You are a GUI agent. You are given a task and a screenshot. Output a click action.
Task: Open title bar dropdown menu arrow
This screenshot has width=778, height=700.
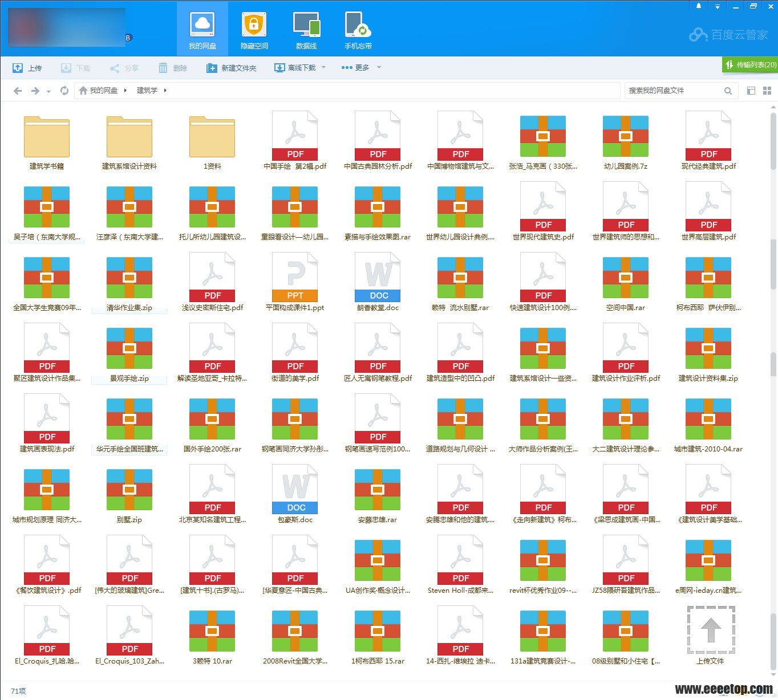(x=717, y=6)
